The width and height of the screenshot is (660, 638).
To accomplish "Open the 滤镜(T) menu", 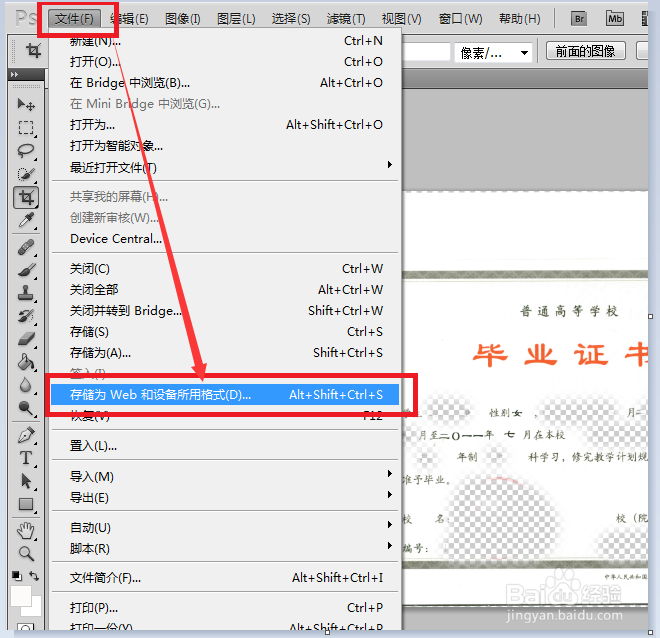I will click(346, 19).
